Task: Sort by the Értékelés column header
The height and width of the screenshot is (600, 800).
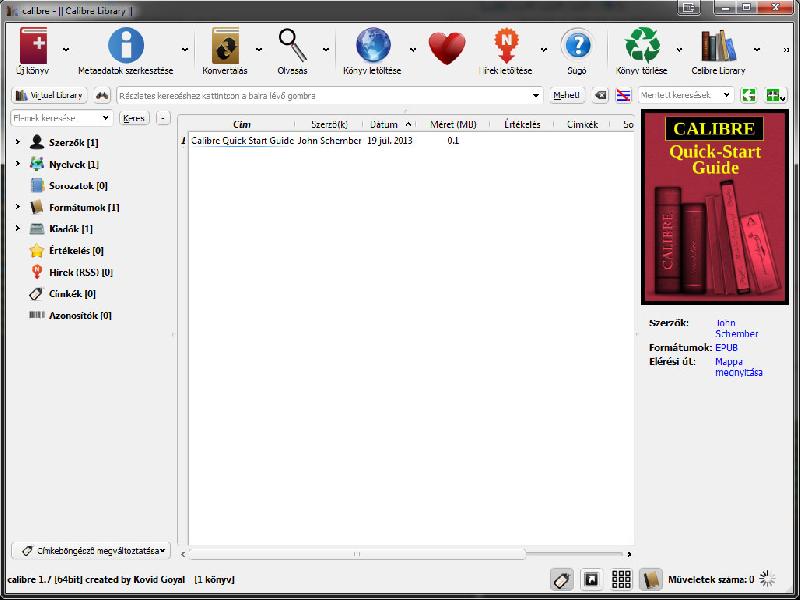Action: coord(522,124)
